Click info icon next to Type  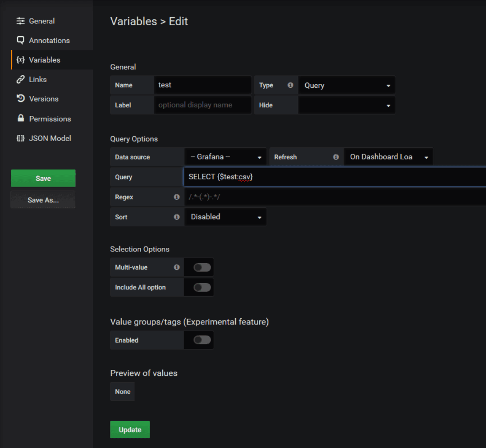(290, 85)
